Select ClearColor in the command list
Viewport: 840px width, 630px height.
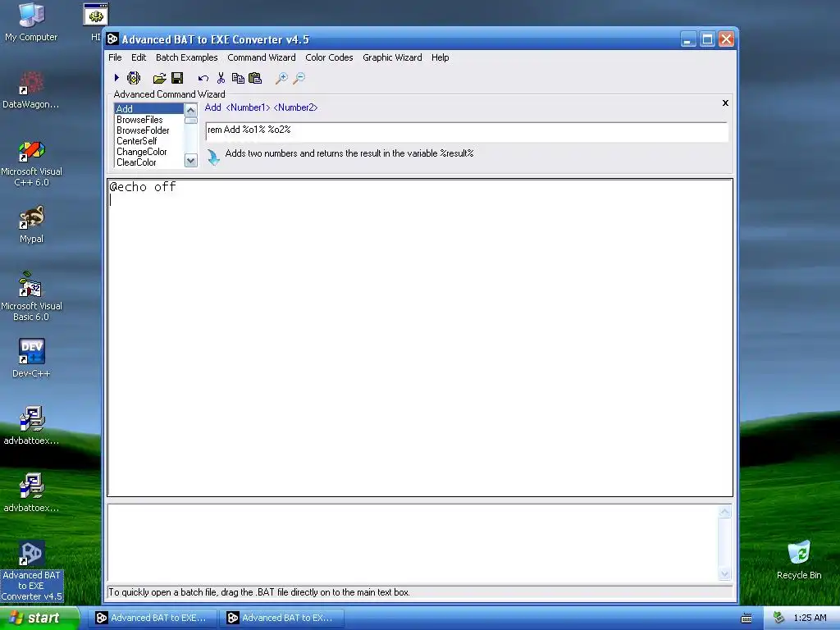click(x=149, y=162)
